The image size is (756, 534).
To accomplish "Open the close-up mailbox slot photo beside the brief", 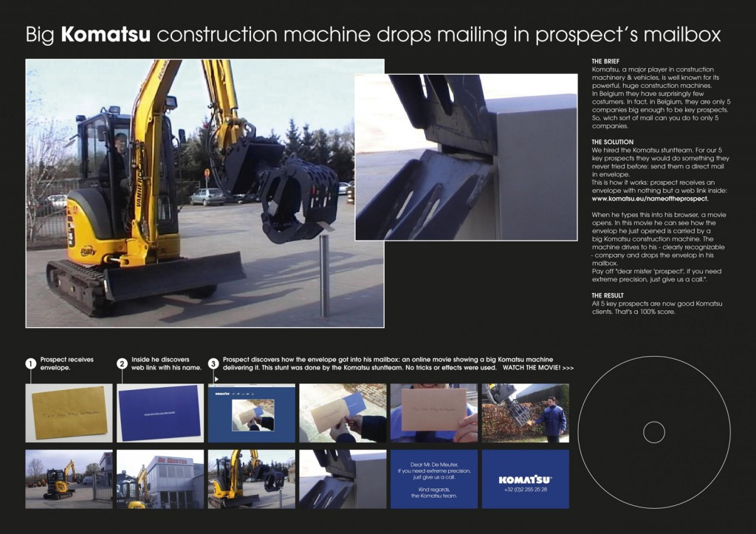I will coord(467,157).
